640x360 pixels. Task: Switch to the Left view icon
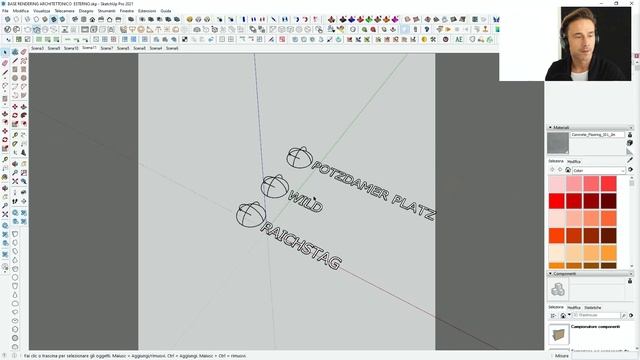tap(118, 19)
